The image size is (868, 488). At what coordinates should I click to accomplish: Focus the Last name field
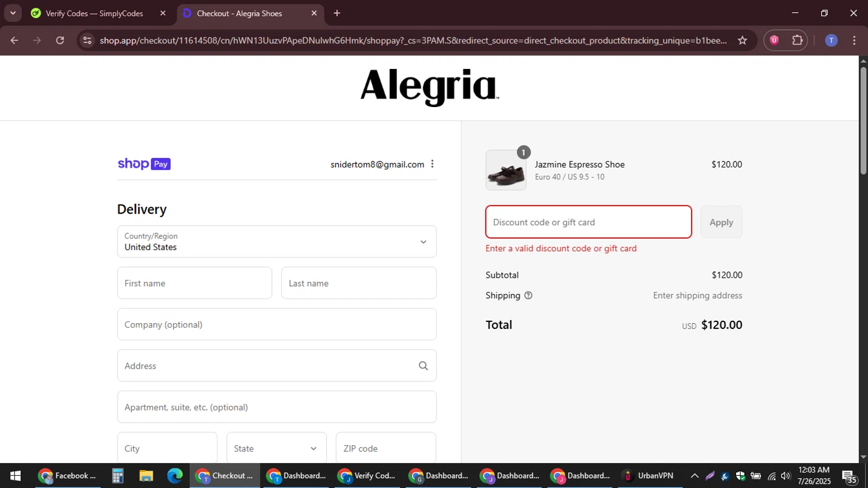coord(359,283)
